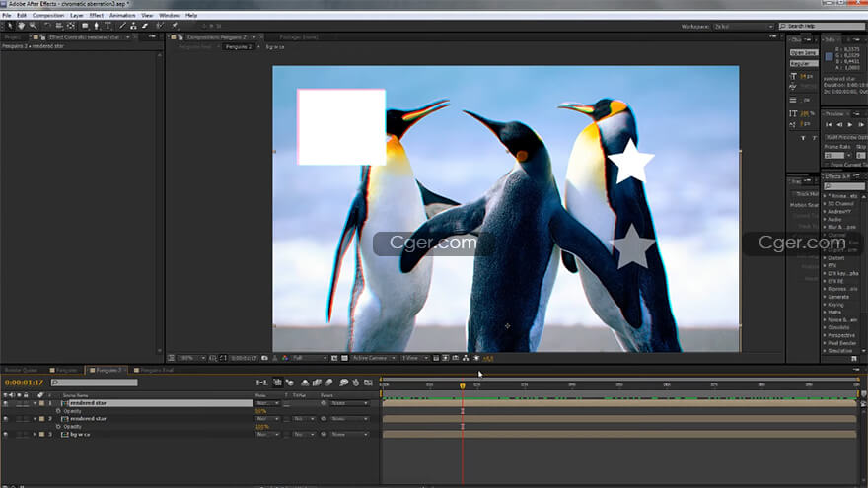Toggle Motion Blur for the composition
The height and width of the screenshot is (488, 868).
click(x=328, y=383)
